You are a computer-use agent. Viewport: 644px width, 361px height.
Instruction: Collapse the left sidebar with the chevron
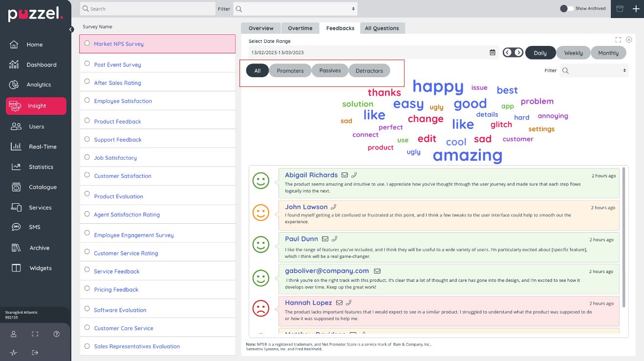coord(71,29)
